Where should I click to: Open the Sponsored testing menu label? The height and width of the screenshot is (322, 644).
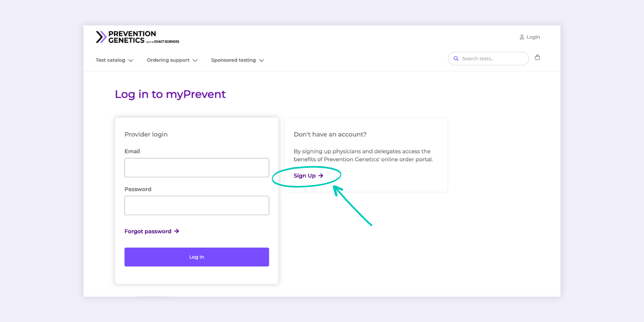(x=233, y=60)
